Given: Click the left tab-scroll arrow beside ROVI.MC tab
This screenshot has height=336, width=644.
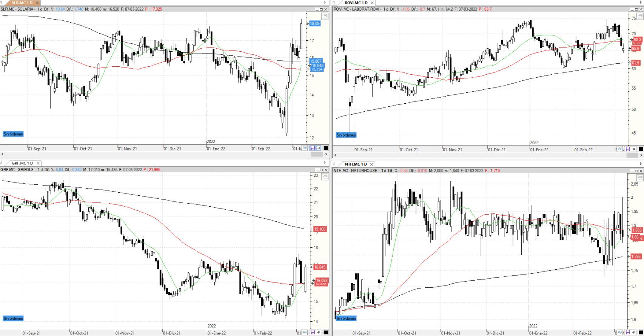Looking at the screenshot, I should pyautogui.click(x=334, y=3).
